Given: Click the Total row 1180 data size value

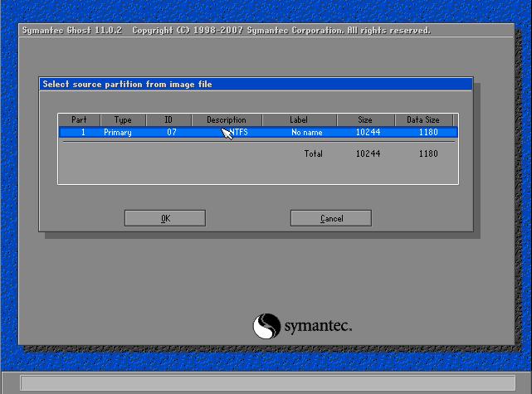Looking at the screenshot, I should (x=428, y=153).
